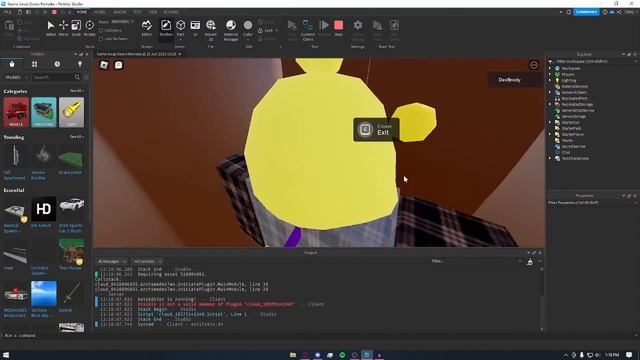Open the Toolbox Marketplace tab
The width and height of the screenshot is (640, 360).
click(x=12, y=64)
